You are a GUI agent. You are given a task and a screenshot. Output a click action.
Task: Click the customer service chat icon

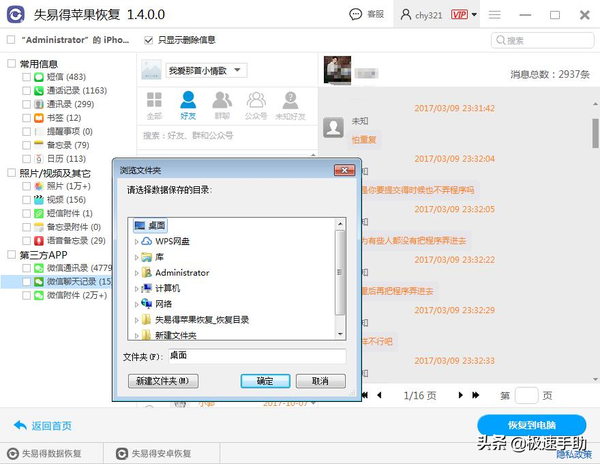coord(355,15)
